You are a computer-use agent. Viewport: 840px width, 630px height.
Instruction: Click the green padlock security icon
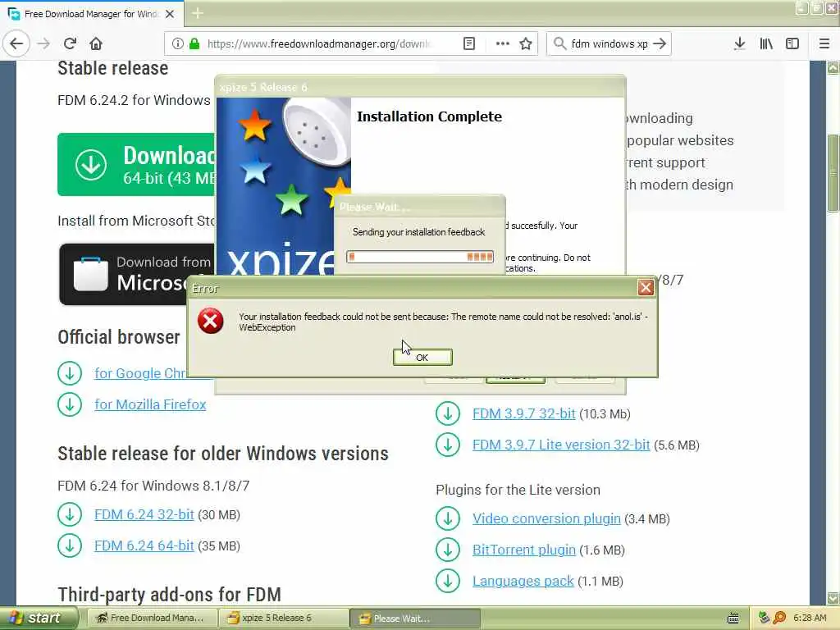pyautogui.click(x=194, y=43)
